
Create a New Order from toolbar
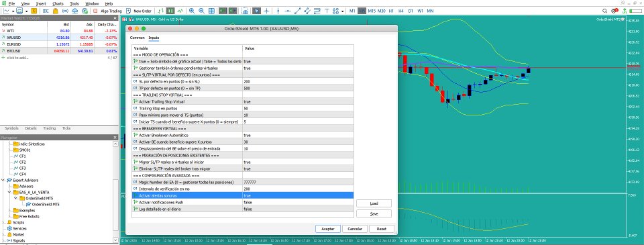(x=139, y=11)
